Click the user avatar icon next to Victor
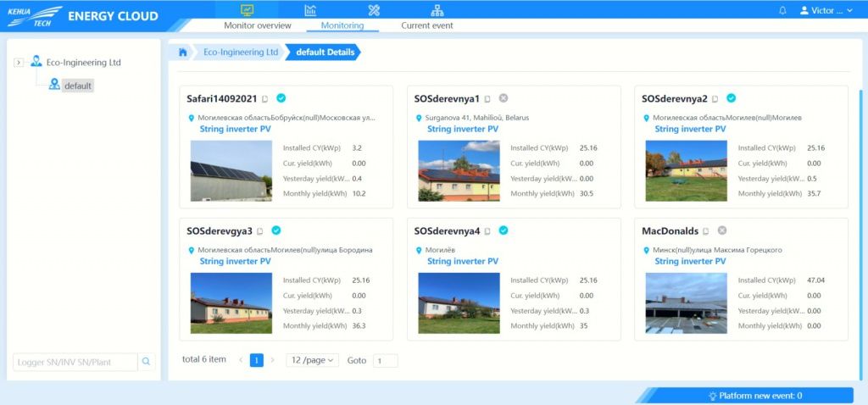Screen dimensions: 868x405 point(804,10)
